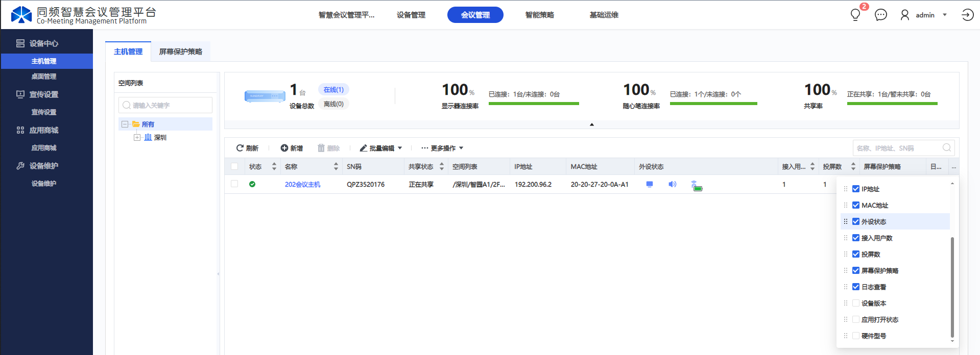Uncheck the MAC地址 column checkbox
980x355 pixels.
click(x=856, y=205)
